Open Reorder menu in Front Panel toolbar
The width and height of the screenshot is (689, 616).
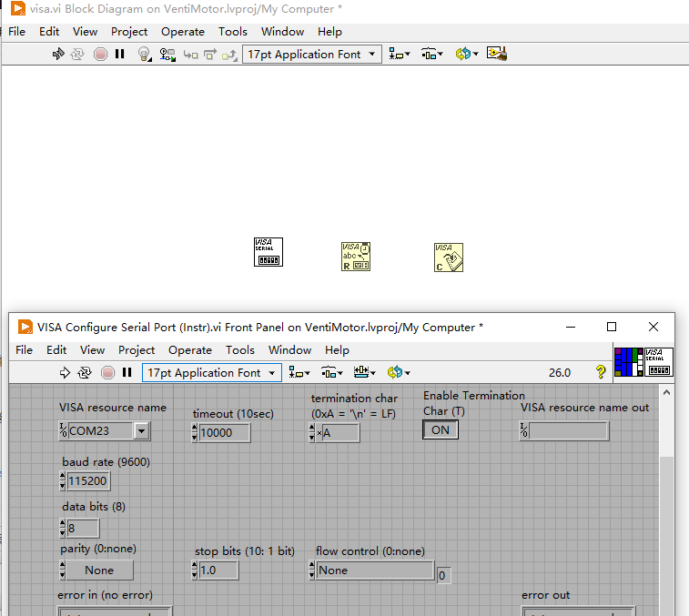coord(399,372)
